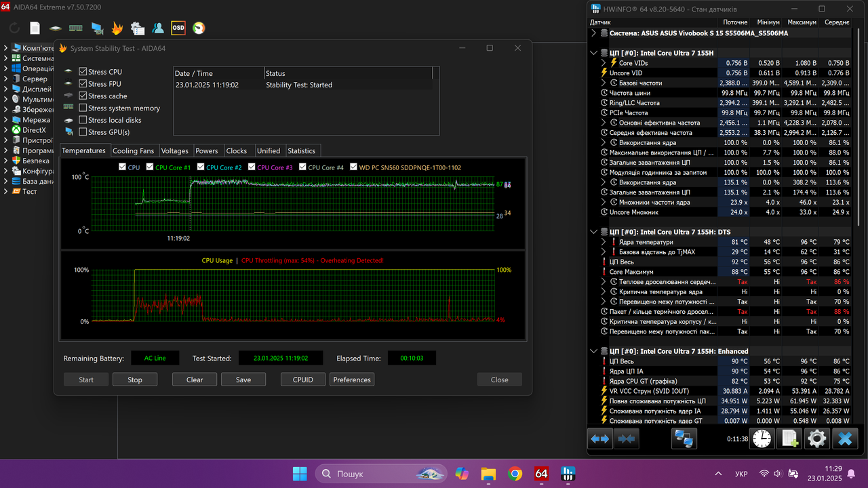Click HWiNFO blue X close sensors button
Image resolution: width=868 pixels, height=488 pixels.
tap(844, 439)
